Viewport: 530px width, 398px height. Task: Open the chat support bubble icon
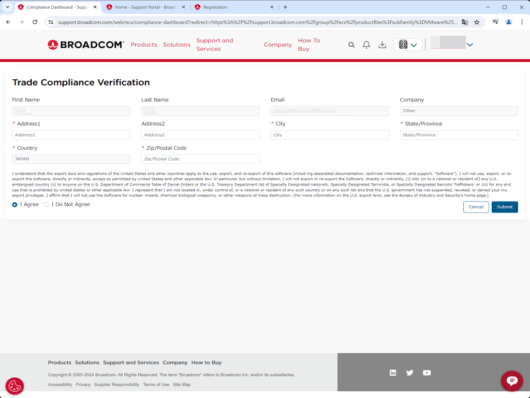[512, 381]
